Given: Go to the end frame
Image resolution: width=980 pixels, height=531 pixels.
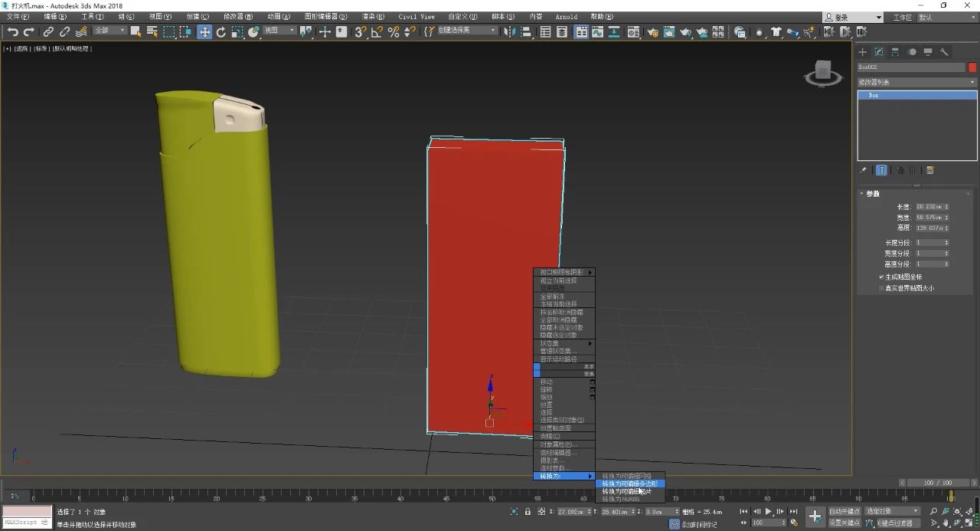Looking at the screenshot, I should coord(793,511).
